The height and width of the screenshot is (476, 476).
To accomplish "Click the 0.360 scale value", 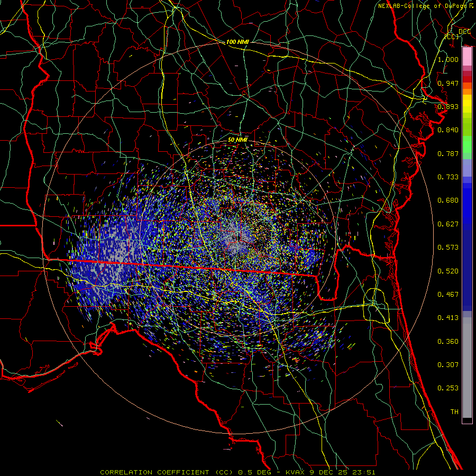I will [448, 342].
